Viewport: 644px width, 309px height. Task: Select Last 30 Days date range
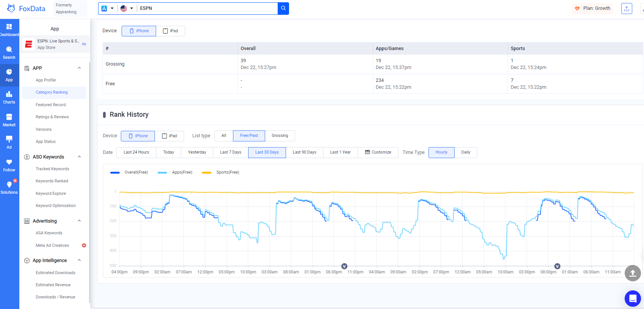pyautogui.click(x=267, y=152)
